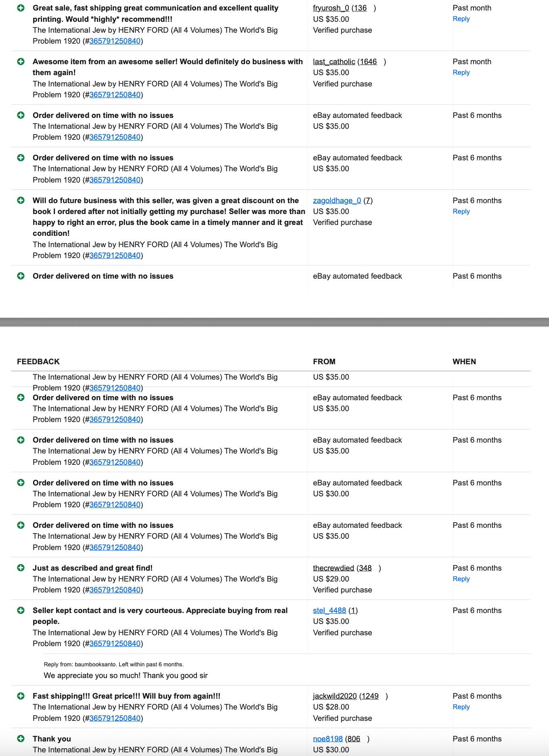Open noe8198 user profile

(328, 739)
